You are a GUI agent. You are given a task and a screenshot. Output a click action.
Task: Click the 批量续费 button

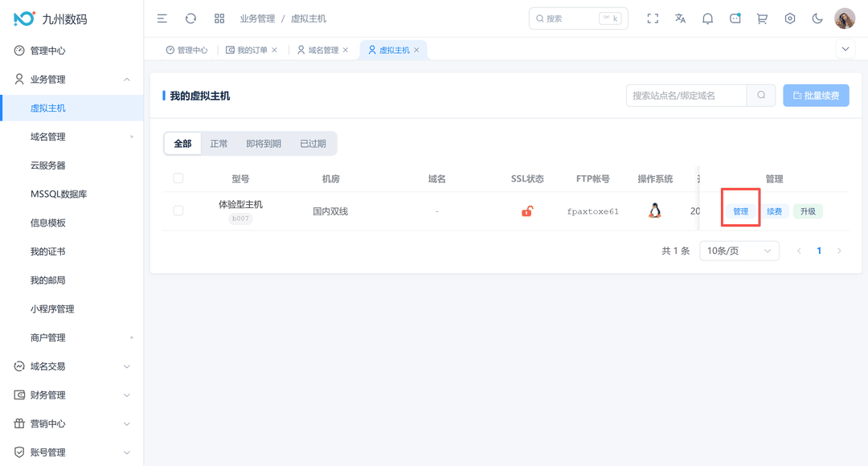pyautogui.click(x=816, y=95)
